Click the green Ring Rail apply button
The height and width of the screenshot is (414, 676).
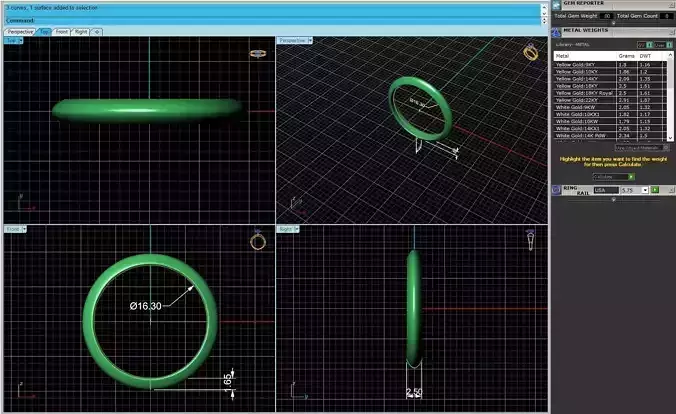coord(655,190)
